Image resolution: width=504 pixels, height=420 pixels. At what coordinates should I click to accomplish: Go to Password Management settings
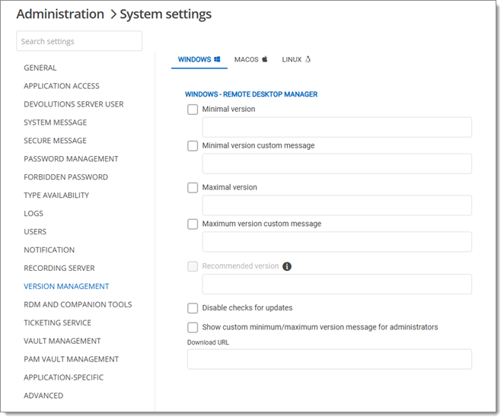pos(71,159)
